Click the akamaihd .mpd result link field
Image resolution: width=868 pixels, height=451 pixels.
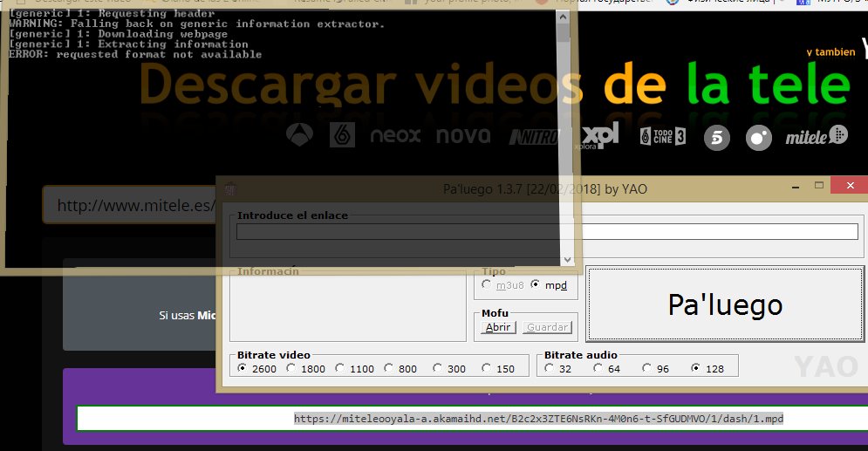(x=472, y=419)
